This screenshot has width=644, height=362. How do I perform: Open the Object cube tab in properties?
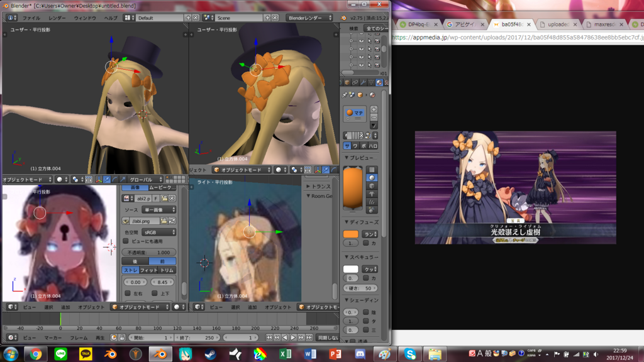tap(347, 82)
